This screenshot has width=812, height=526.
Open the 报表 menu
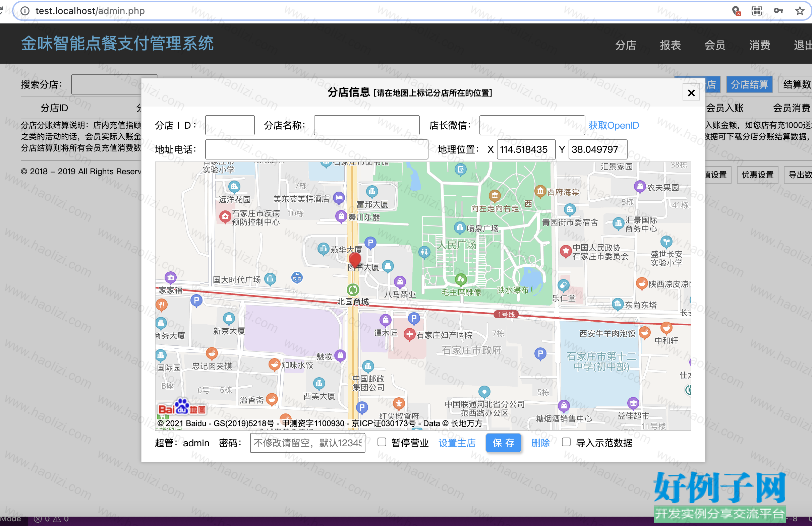point(670,45)
